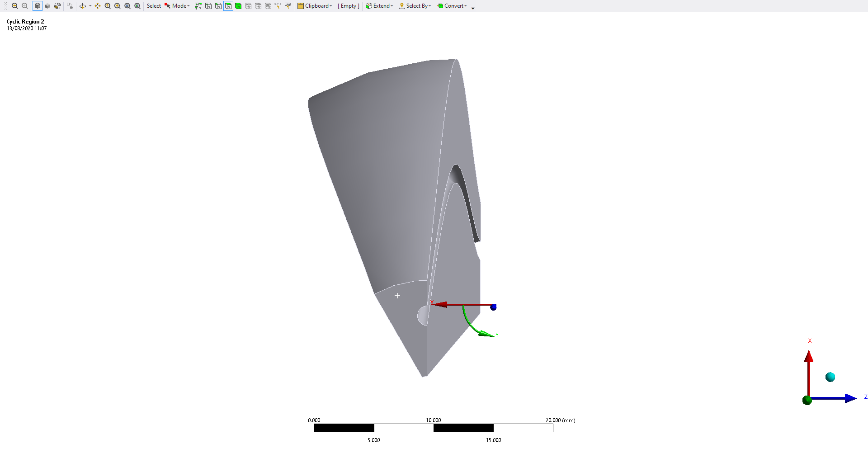Click the Select label in toolbar
868x453 pixels.
(154, 6)
